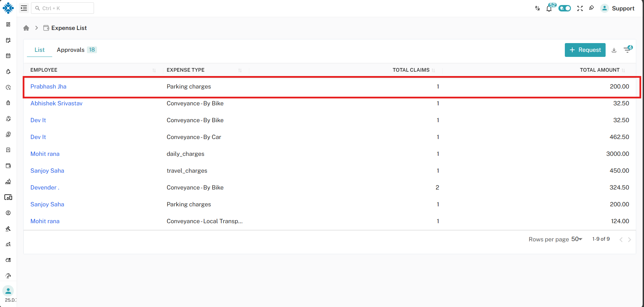Download the expense list

614,50
